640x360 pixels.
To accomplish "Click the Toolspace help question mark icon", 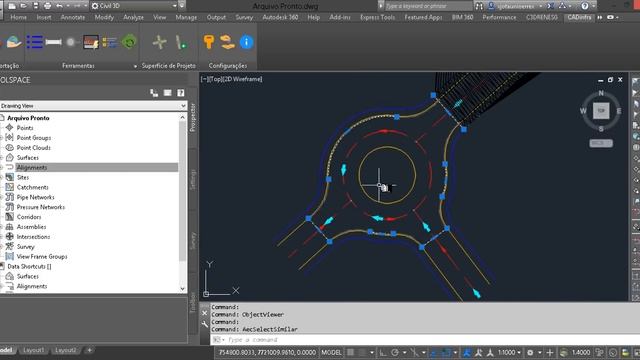I will (x=180, y=93).
